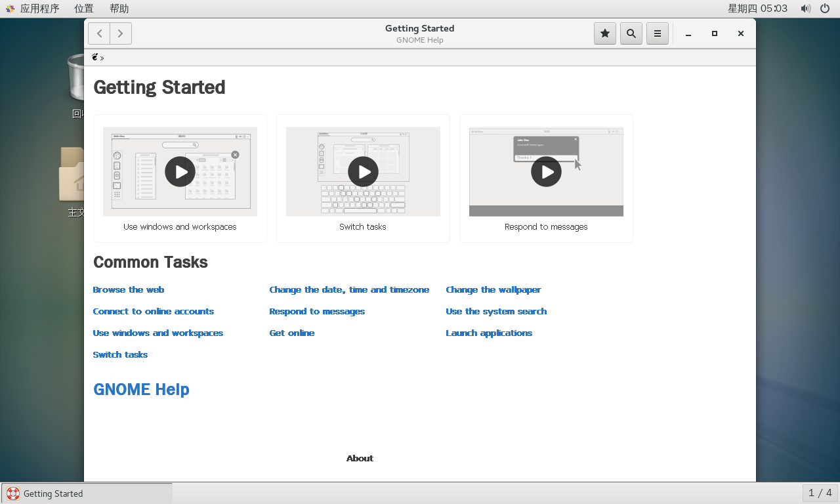The height and width of the screenshot is (504, 840).
Task: Click the Getting Started taskbar entry
Action: [x=87, y=493]
